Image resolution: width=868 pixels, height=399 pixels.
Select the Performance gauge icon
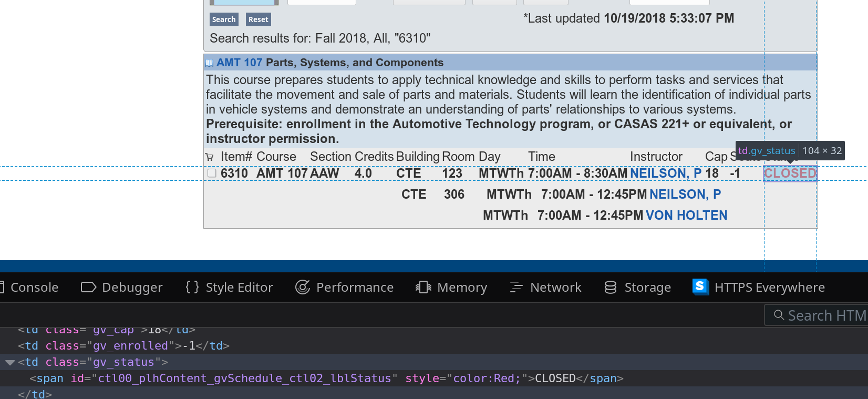pos(303,287)
